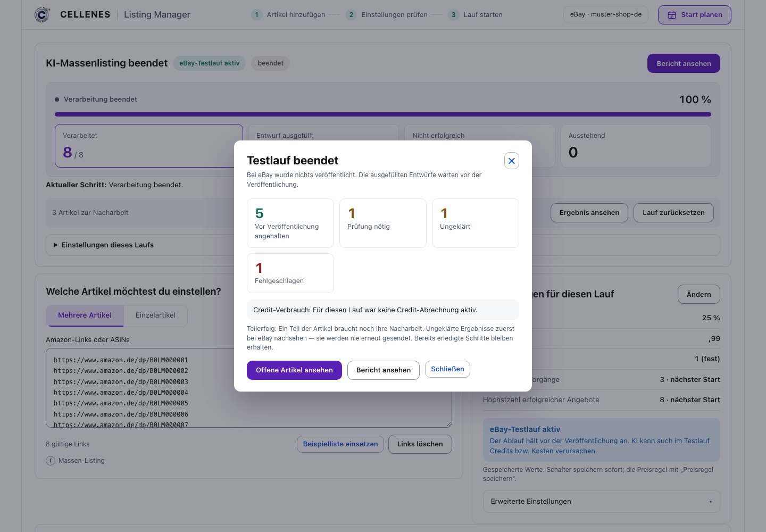This screenshot has height=532, width=766.
Task: Click the 5 Vor Veröffentlichung angehalten tile
Action: tap(290, 223)
